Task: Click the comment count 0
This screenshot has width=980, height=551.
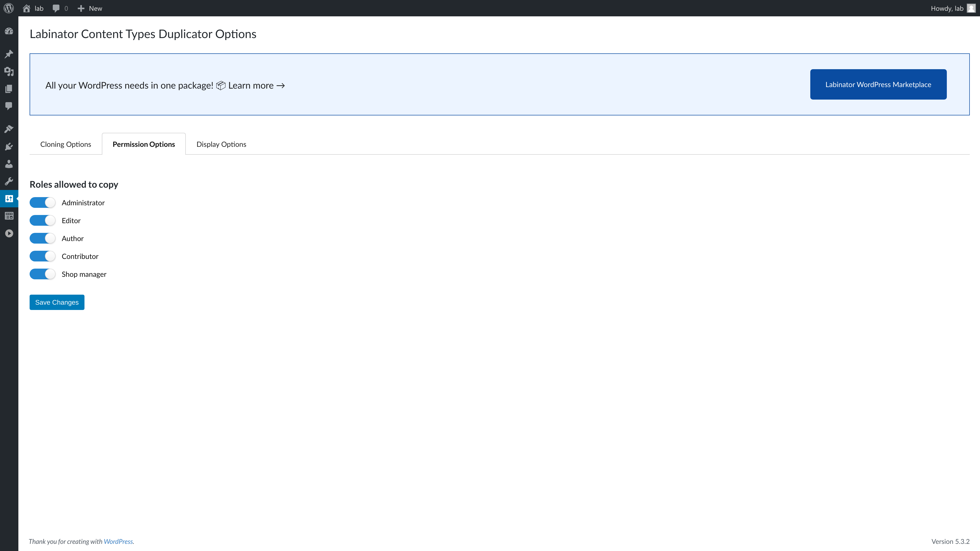Action: coord(66,8)
